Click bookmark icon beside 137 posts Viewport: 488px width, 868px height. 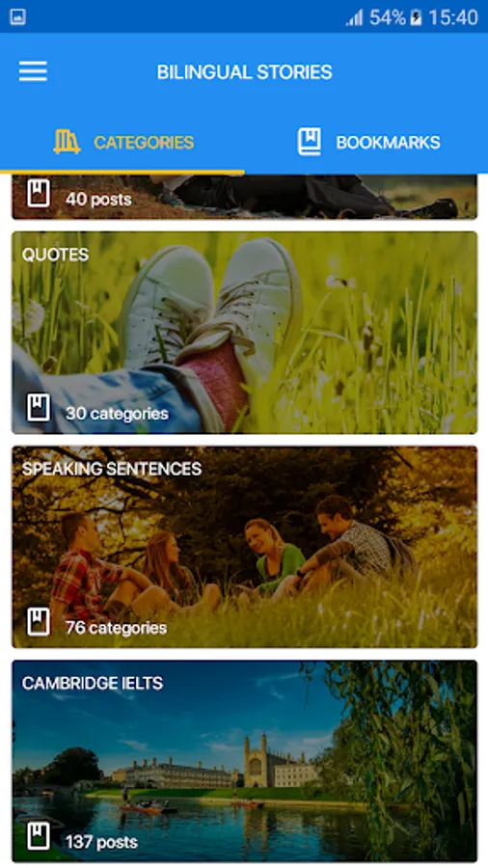pos(39,836)
